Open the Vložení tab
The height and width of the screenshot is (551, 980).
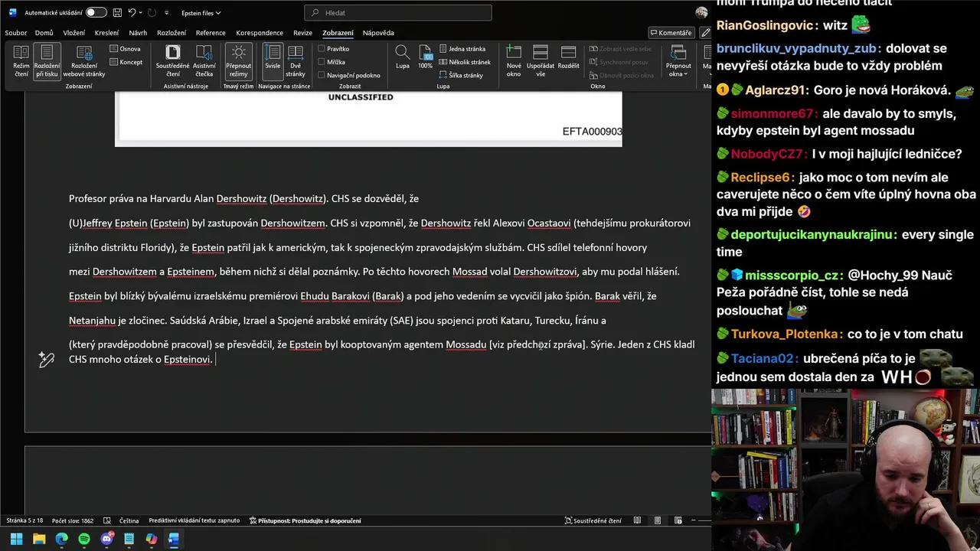pos(74,33)
